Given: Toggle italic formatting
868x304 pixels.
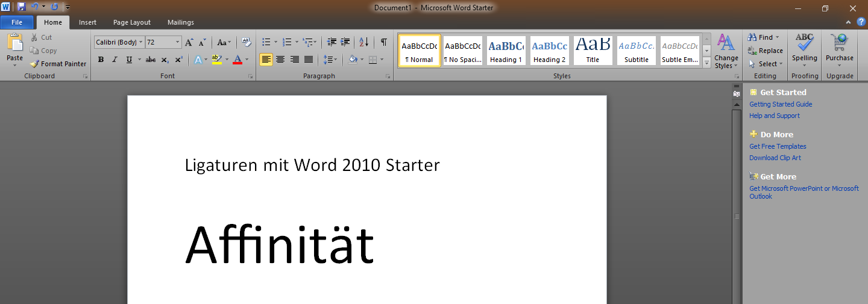Looking at the screenshot, I should pos(115,60).
